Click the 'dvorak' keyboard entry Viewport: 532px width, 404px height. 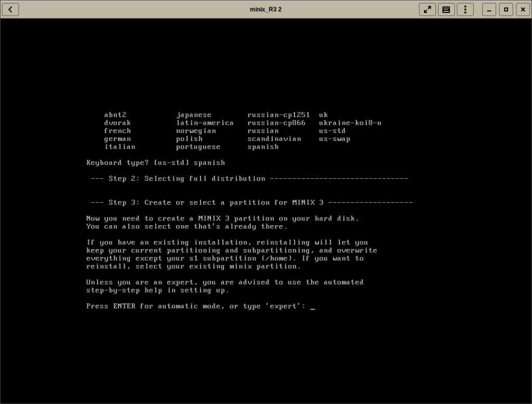click(x=117, y=123)
